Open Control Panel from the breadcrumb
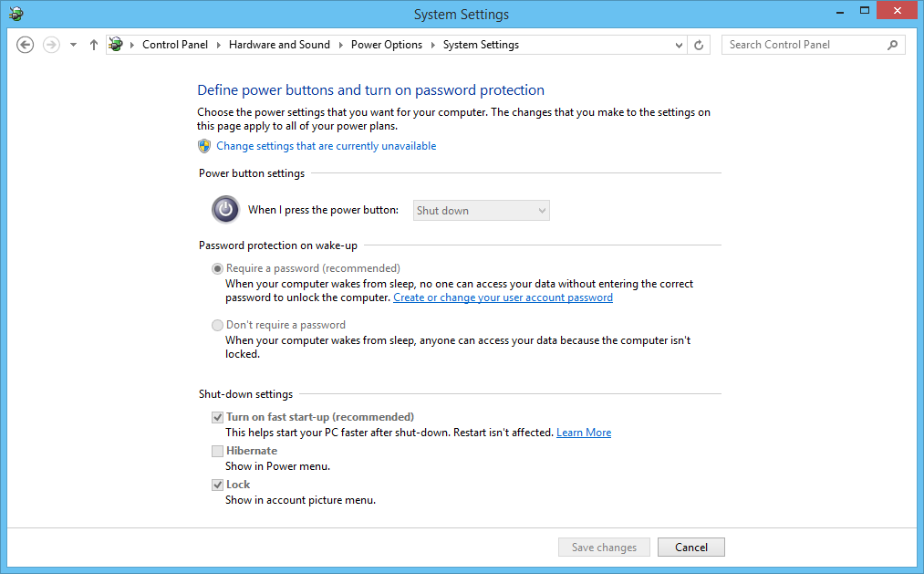The height and width of the screenshot is (574, 924). point(174,44)
